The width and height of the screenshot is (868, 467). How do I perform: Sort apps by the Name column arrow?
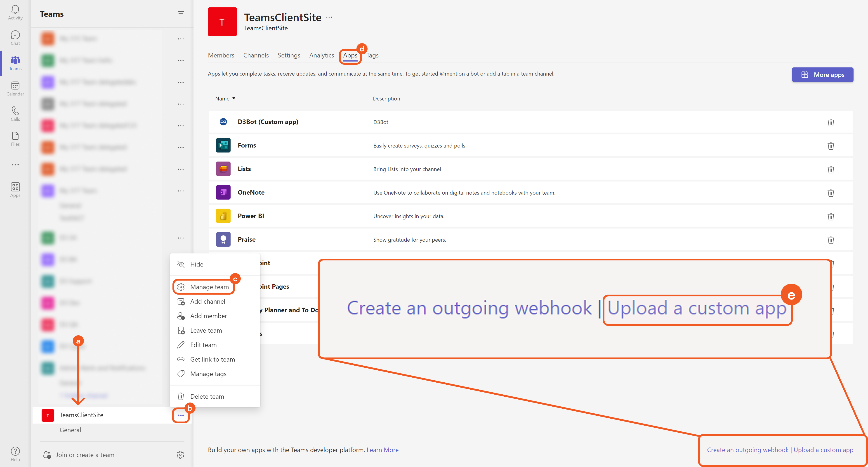(234, 98)
